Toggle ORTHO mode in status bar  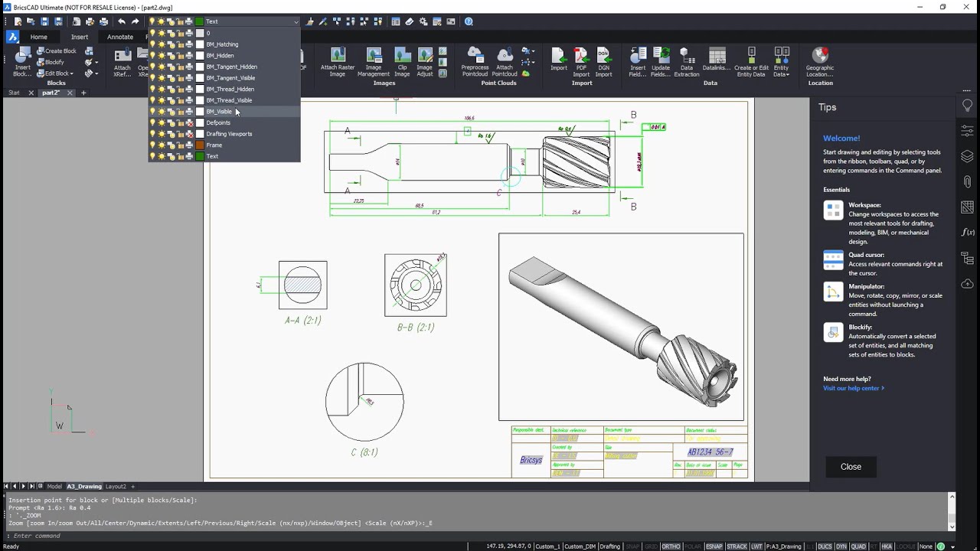pyautogui.click(x=671, y=546)
